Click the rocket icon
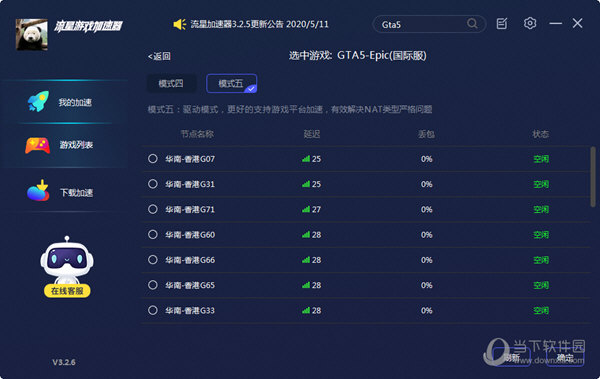Screen dimensions: 600x379 click(38, 101)
